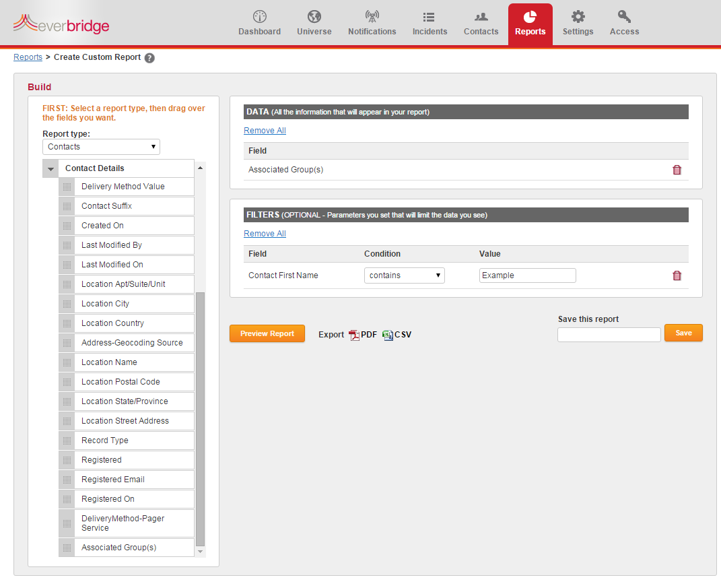Export the report as CSV
Screen dimensions: 721x588
pyautogui.click(x=397, y=335)
